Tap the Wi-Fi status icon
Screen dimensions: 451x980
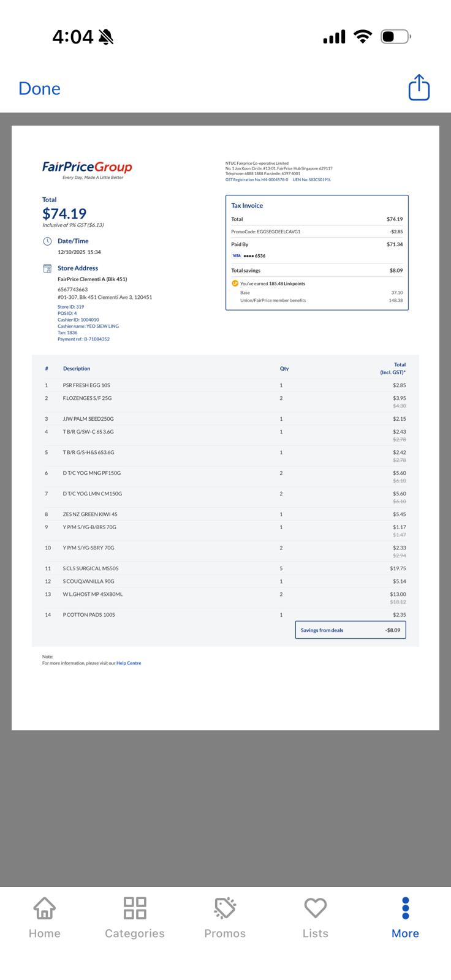(x=363, y=37)
